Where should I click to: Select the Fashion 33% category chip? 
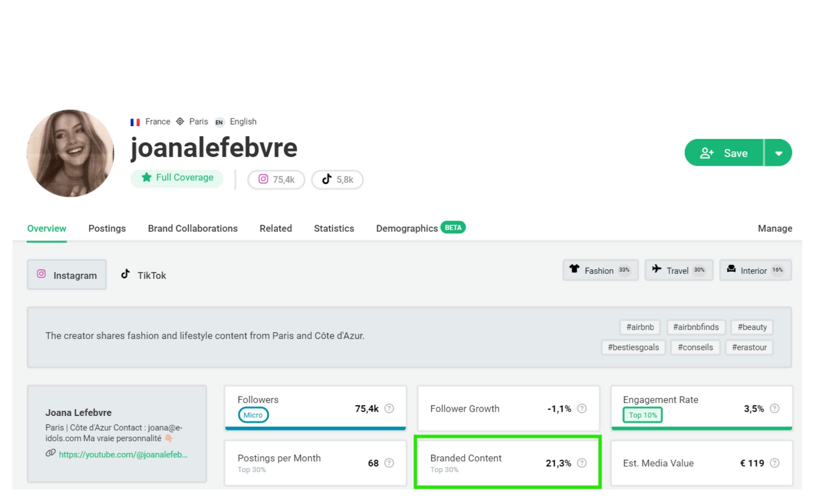(x=600, y=271)
